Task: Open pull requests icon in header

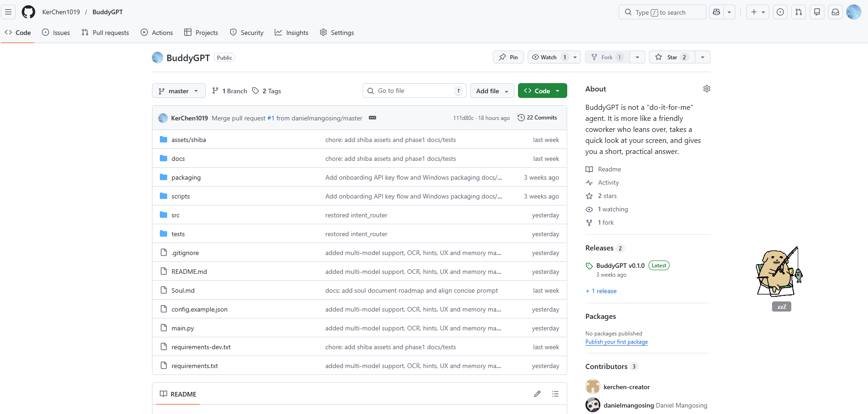Action: [799, 12]
